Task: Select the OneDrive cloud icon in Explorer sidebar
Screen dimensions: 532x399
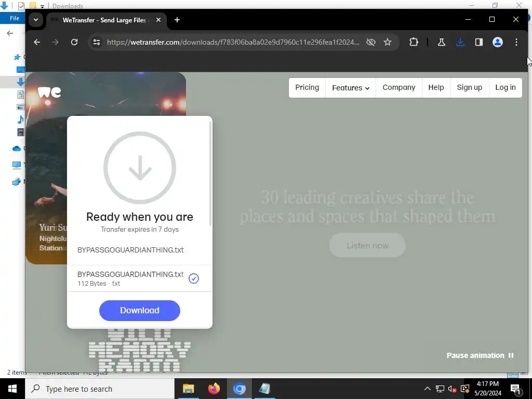Action: 17,148
